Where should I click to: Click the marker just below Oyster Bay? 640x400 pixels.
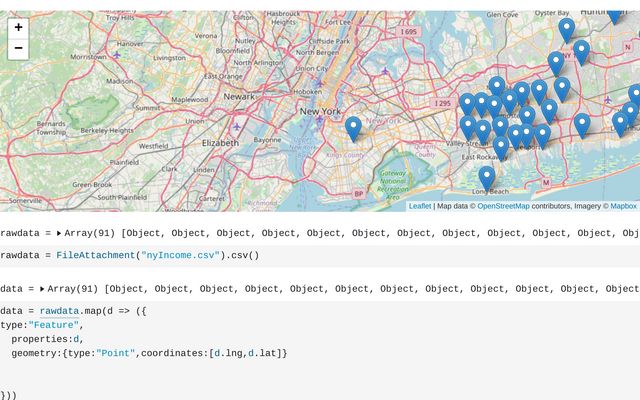[x=567, y=31]
